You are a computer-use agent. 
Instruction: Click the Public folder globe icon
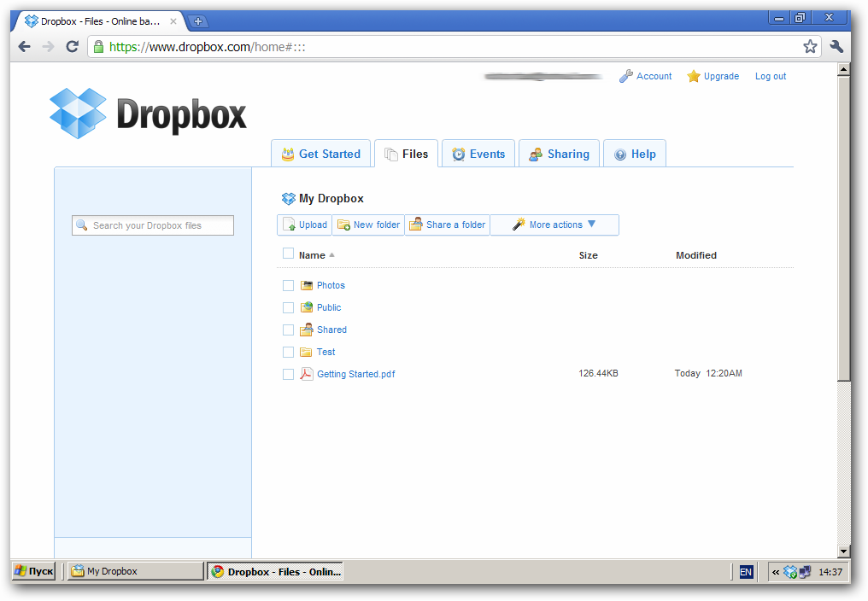pos(306,307)
